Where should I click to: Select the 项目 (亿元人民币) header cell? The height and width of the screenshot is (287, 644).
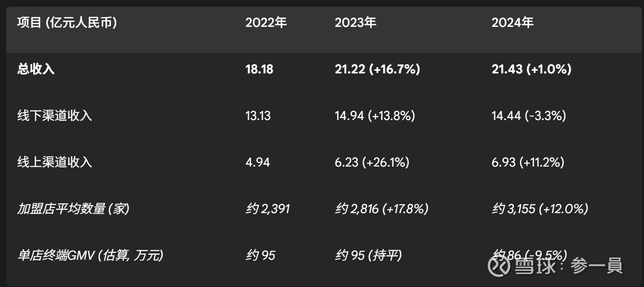[x=67, y=23]
